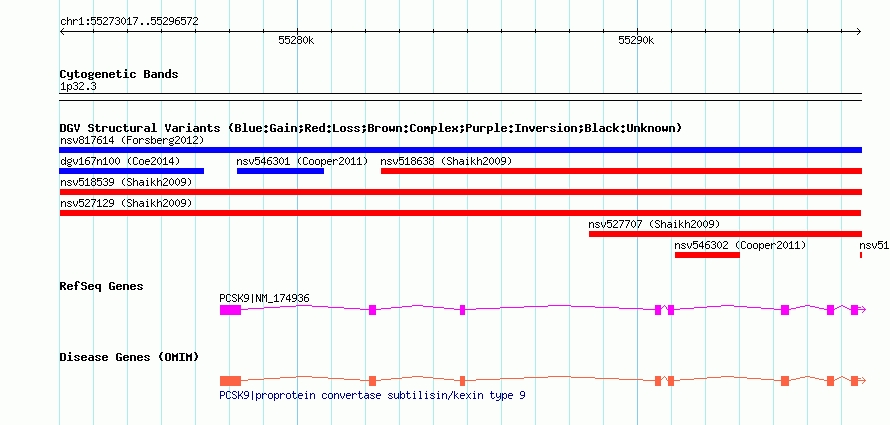The image size is (890, 425).
Task: Click the 1p32.3 band label
Action: pyautogui.click(x=78, y=86)
